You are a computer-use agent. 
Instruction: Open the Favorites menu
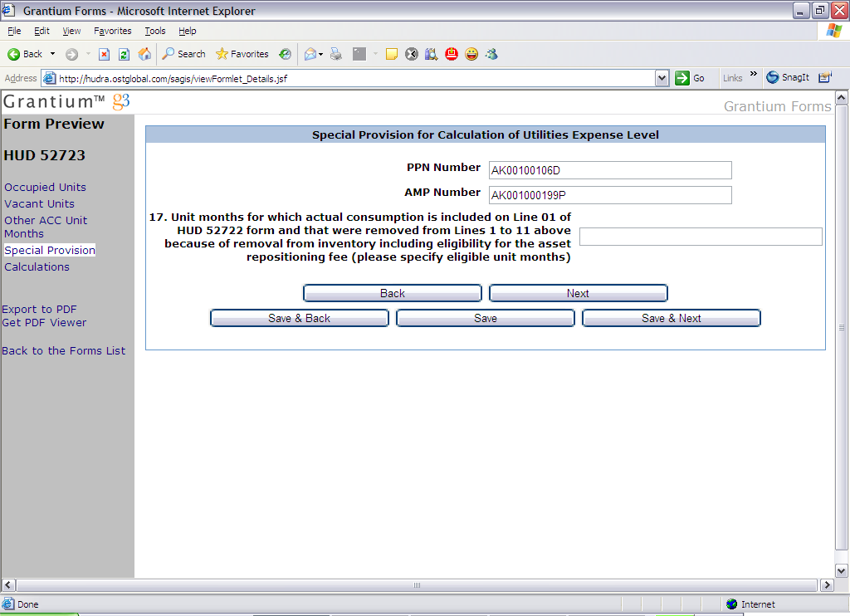[113, 31]
